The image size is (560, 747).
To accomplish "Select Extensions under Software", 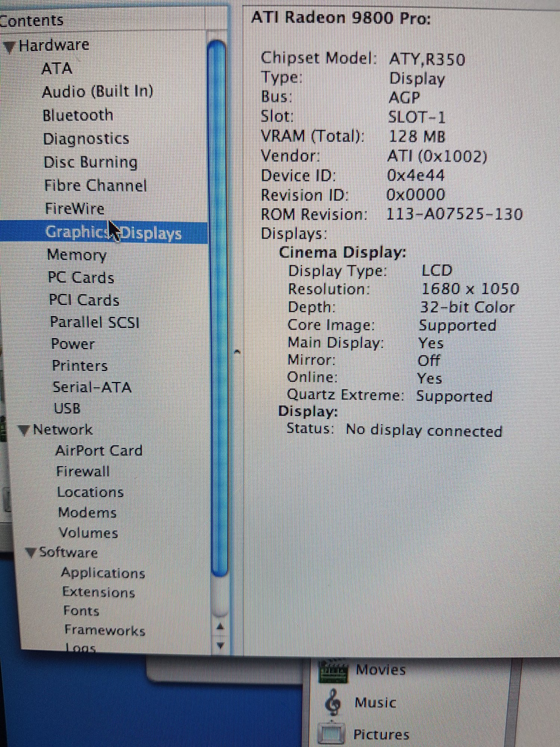I will [99, 592].
